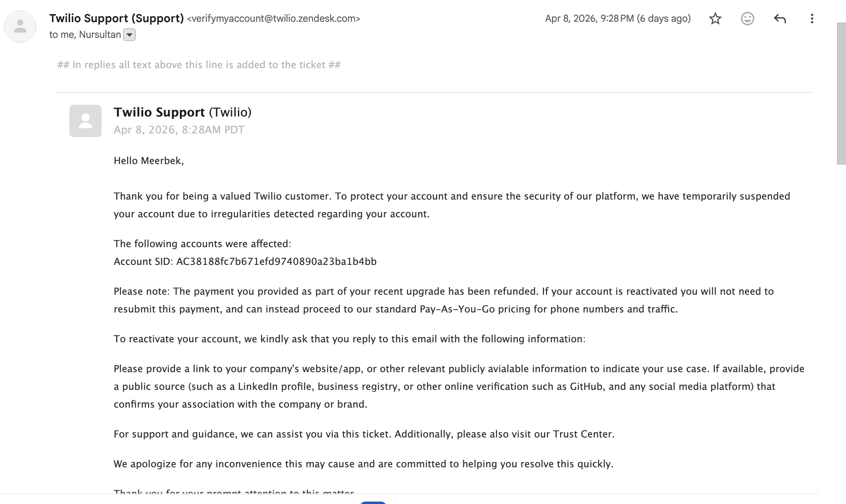Click the 'Apr 8, 2026, 8:28AM PDT' date
Image resolution: width=846 pixels, height=504 pixels.
coord(179,130)
